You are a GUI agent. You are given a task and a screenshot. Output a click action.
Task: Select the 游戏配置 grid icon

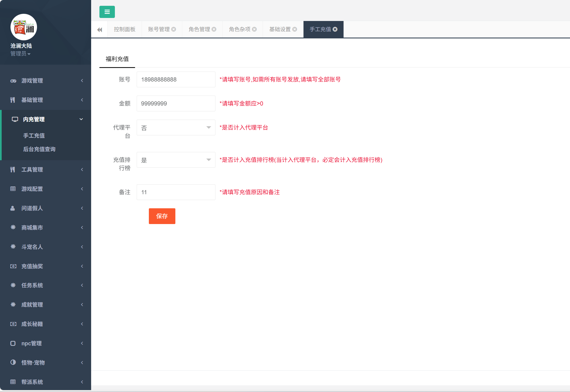(x=13, y=189)
